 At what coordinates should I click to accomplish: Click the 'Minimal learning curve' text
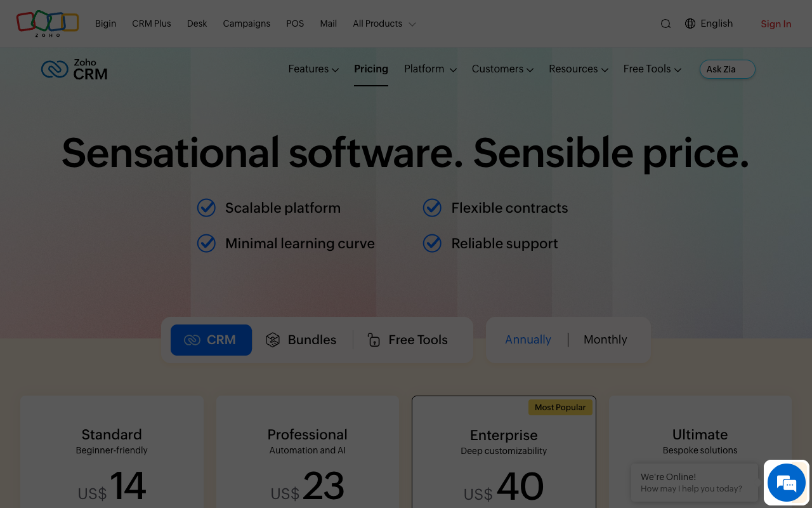[300, 243]
